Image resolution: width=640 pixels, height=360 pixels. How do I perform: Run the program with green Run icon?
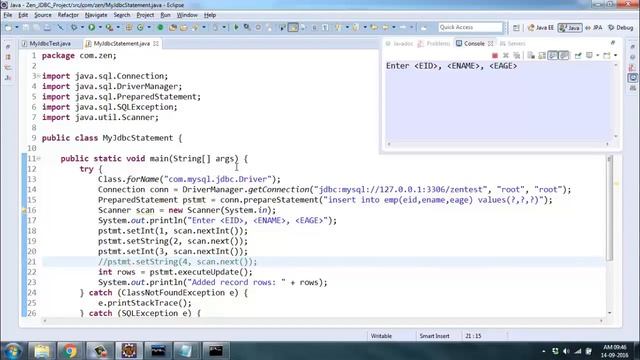(91, 27)
